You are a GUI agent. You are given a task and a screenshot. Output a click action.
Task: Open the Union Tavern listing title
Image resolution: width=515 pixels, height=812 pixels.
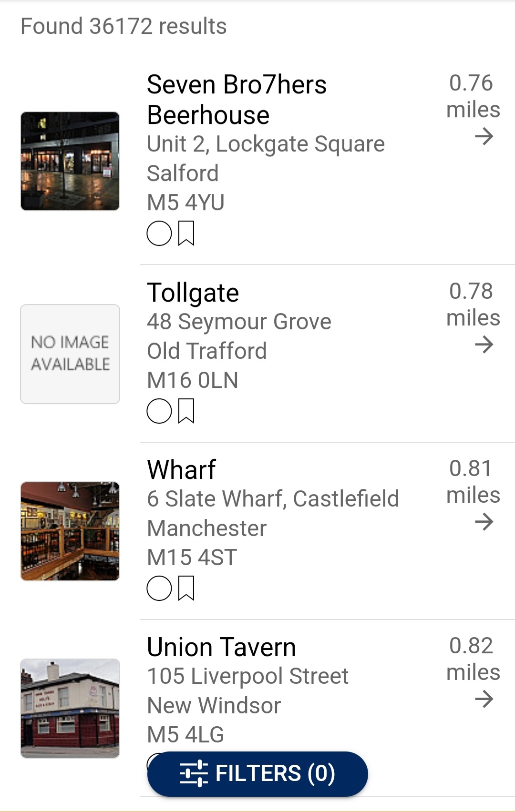(221, 647)
